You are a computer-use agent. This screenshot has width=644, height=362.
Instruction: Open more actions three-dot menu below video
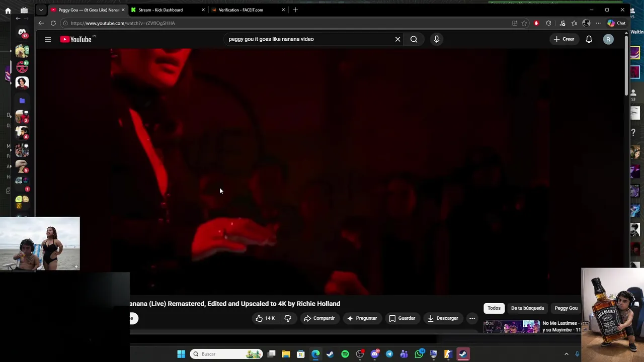point(472,318)
